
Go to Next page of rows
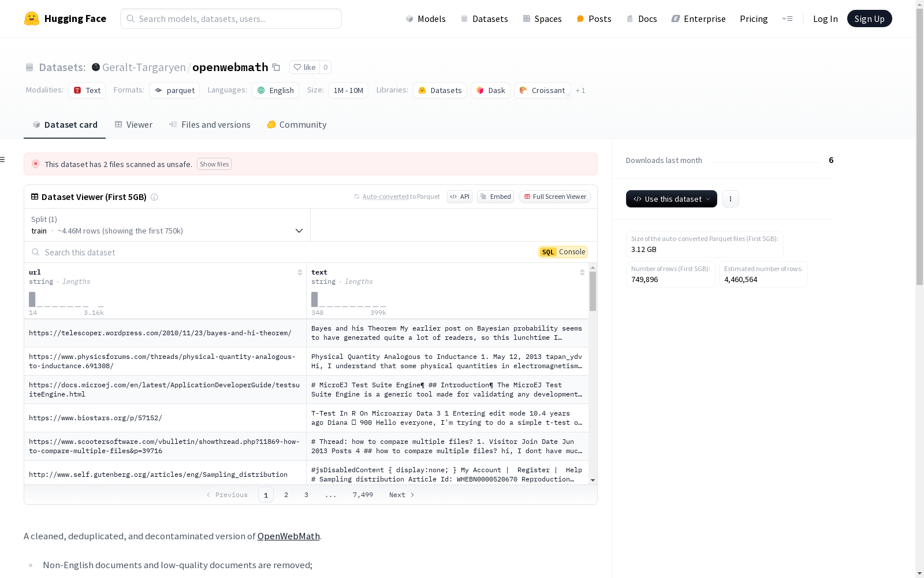pos(401,495)
